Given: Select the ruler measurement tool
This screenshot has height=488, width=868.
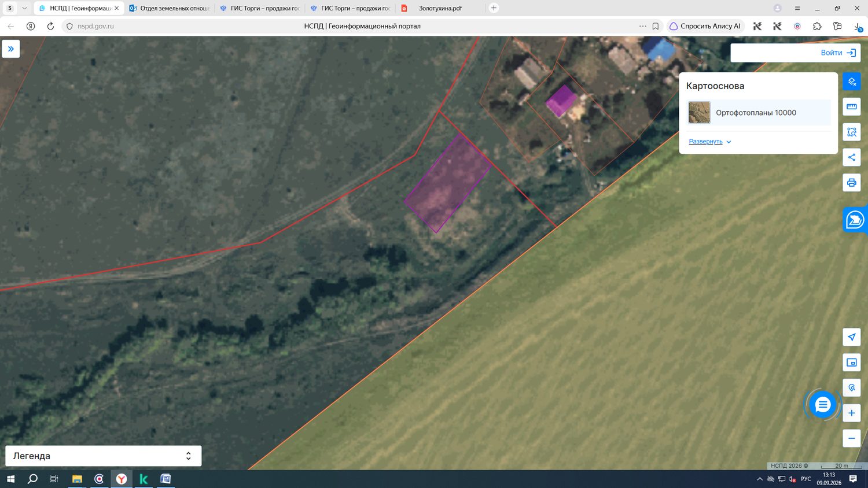Looking at the screenshot, I should (852, 106).
